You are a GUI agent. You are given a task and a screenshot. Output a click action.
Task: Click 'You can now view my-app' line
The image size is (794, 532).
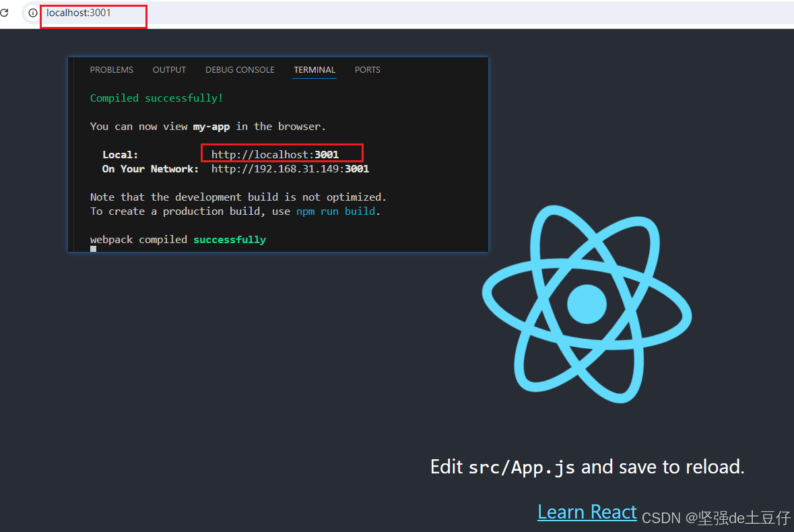click(x=208, y=127)
